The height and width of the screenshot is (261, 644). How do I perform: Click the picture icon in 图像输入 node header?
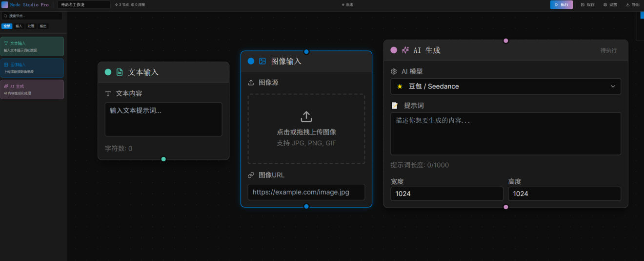coord(262,61)
